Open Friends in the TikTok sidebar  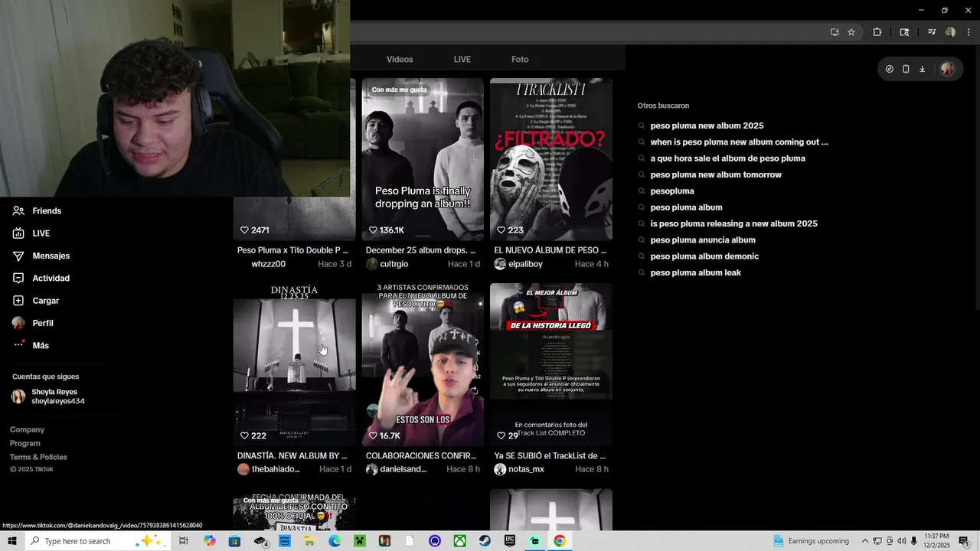pyautogui.click(x=37, y=211)
